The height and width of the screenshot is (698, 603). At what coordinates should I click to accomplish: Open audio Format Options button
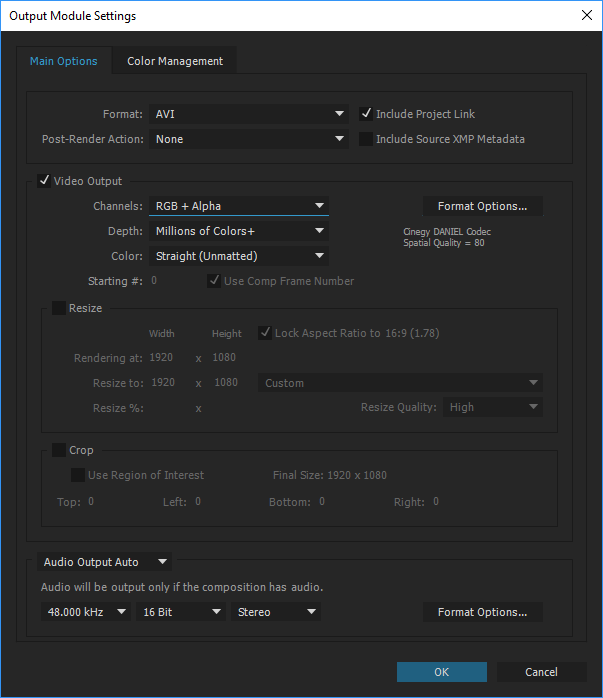click(482, 612)
